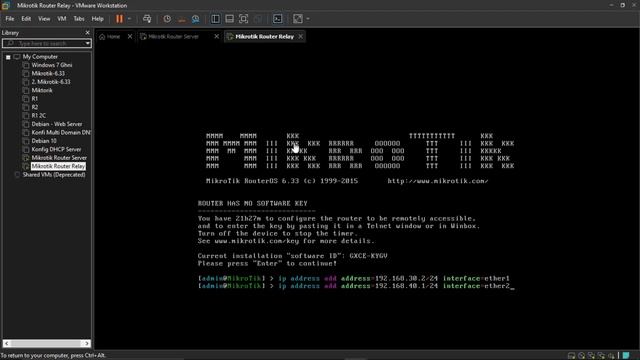The image size is (640, 360).
Task: Select the R1 2C virtual machine
Action: click(39, 116)
